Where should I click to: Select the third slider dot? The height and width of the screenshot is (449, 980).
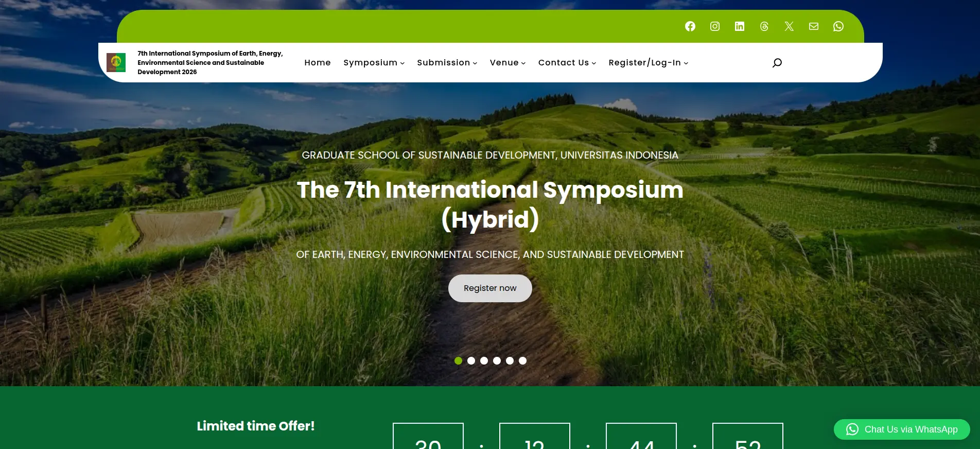click(484, 360)
